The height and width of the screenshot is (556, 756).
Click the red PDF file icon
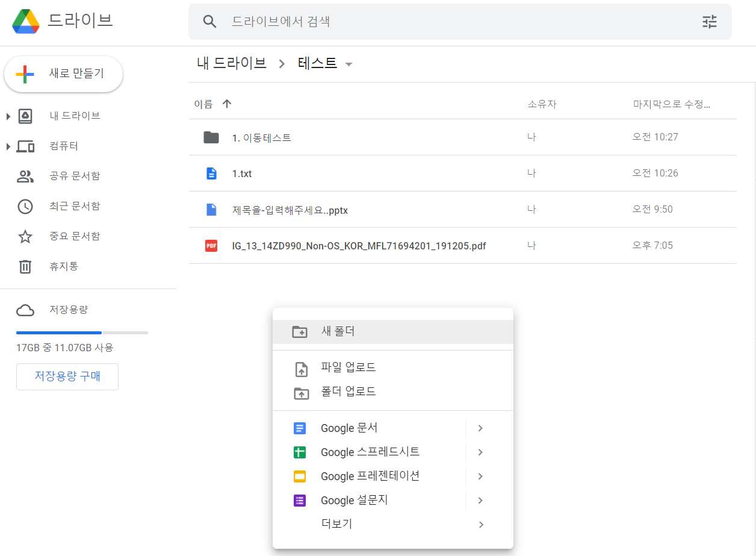(211, 246)
